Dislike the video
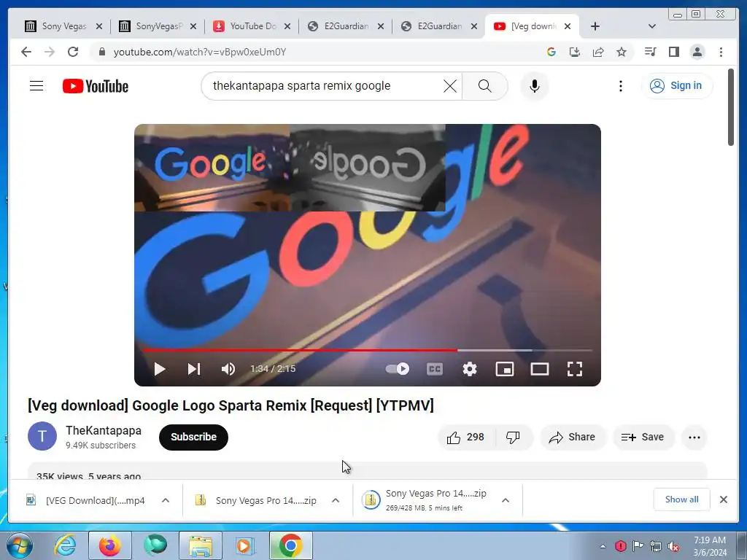The image size is (747, 560). coord(513,437)
